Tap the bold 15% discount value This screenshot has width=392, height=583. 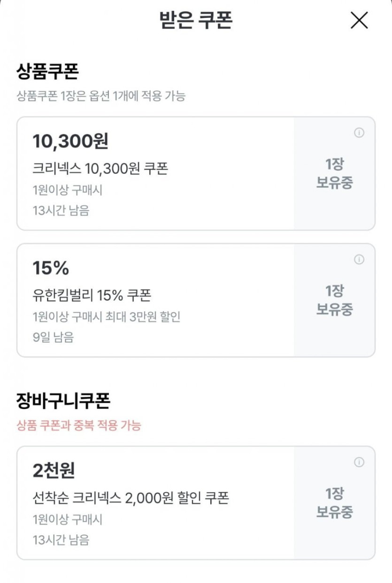(51, 268)
